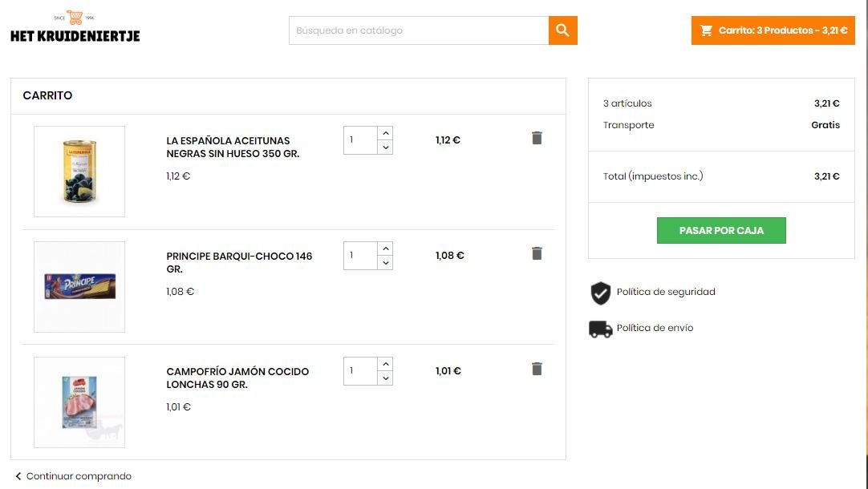Image resolution: width=868 pixels, height=489 pixels.
Task: Click the security policy shield icon
Action: tap(600, 293)
